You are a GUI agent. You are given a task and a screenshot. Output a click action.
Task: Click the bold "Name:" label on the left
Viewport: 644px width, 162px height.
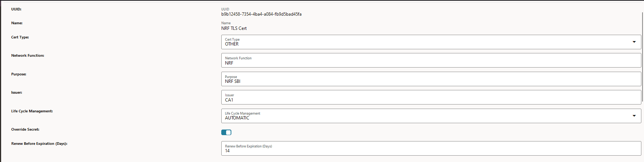[17, 23]
